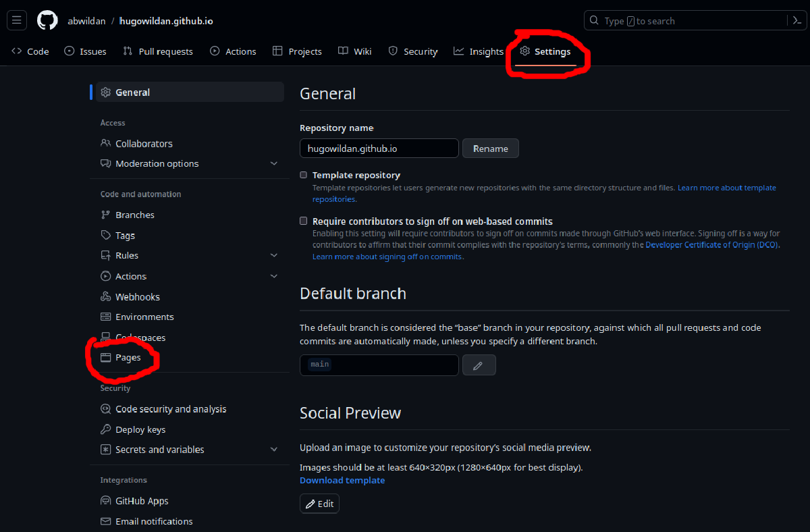Viewport: 810px width, 532px height.
Task: Click the Pages browser icon
Action: [105, 358]
